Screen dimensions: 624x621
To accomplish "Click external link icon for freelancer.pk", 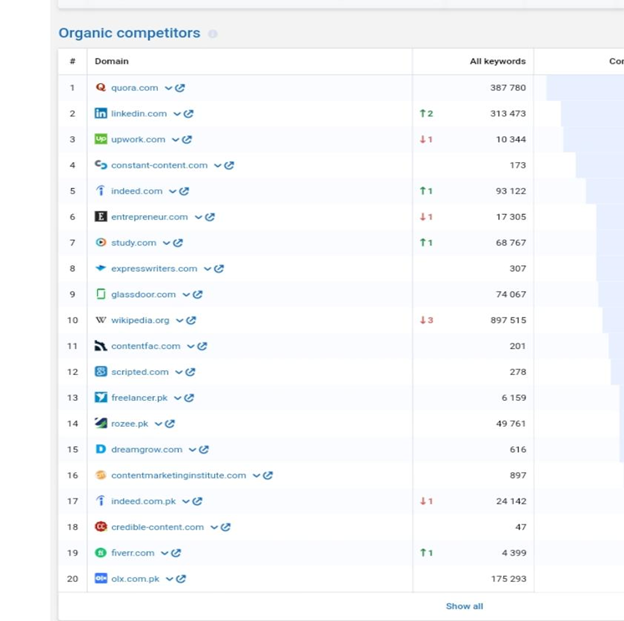I will [189, 398].
